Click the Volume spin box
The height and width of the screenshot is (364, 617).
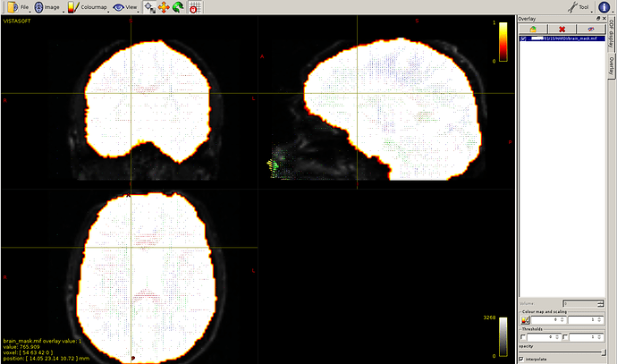(583, 303)
